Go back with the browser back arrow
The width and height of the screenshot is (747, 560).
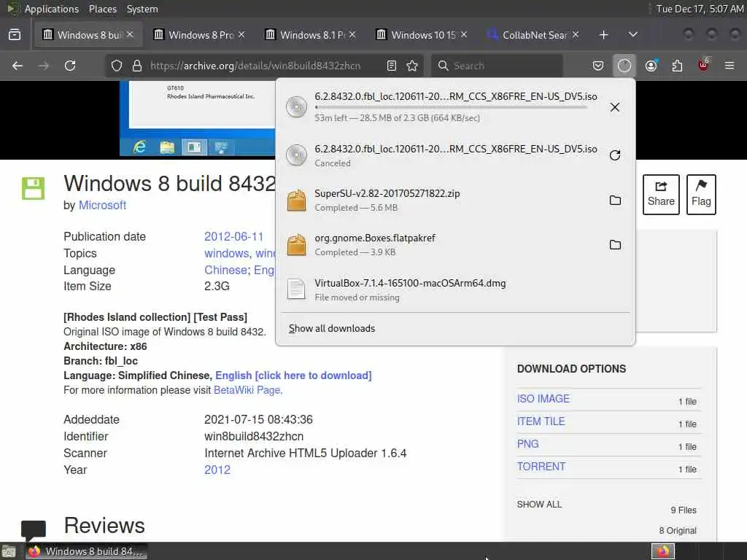pyautogui.click(x=18, y=66)
